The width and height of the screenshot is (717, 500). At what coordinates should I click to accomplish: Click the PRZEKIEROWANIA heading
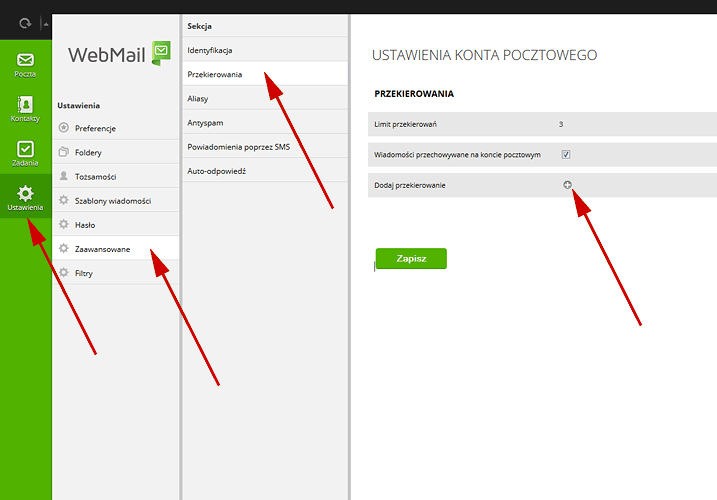pos(414,94)
